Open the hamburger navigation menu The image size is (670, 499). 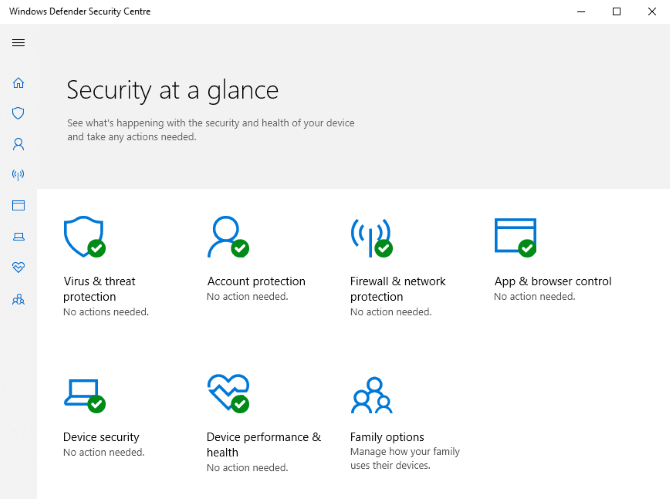(18, 43)
